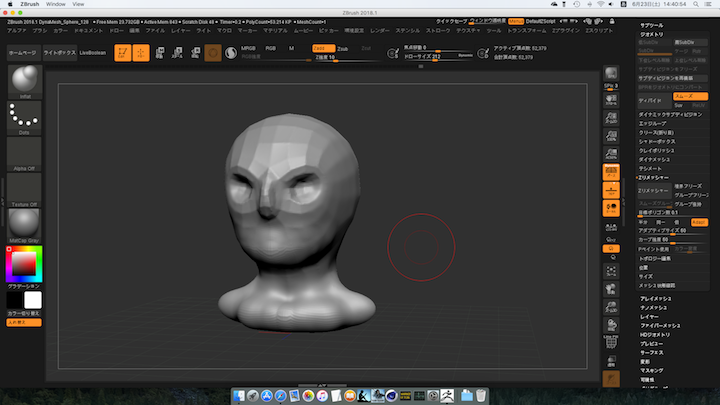Screen dimensions: 720x405
Task: Expand ダイナミックサブディビジョン subsection
Action: (670, 115)
